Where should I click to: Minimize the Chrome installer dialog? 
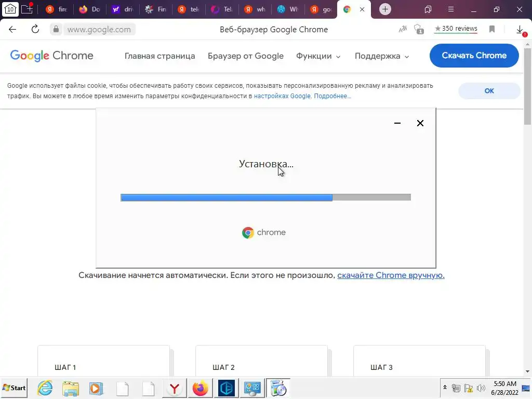397,123
